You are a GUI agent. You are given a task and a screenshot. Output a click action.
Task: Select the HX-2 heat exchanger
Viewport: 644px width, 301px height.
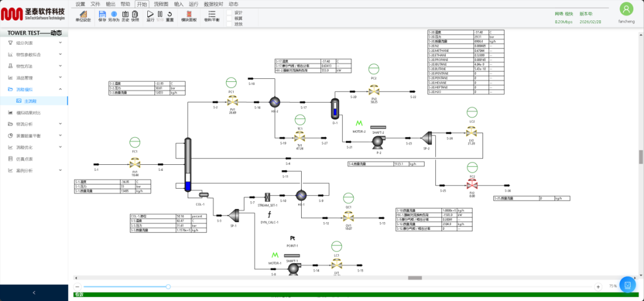coord(274,102)
